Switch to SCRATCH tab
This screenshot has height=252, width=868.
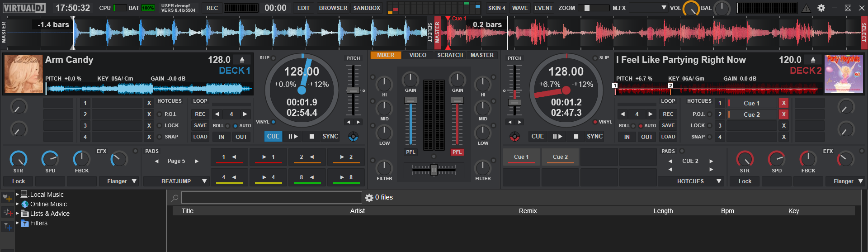450,55
